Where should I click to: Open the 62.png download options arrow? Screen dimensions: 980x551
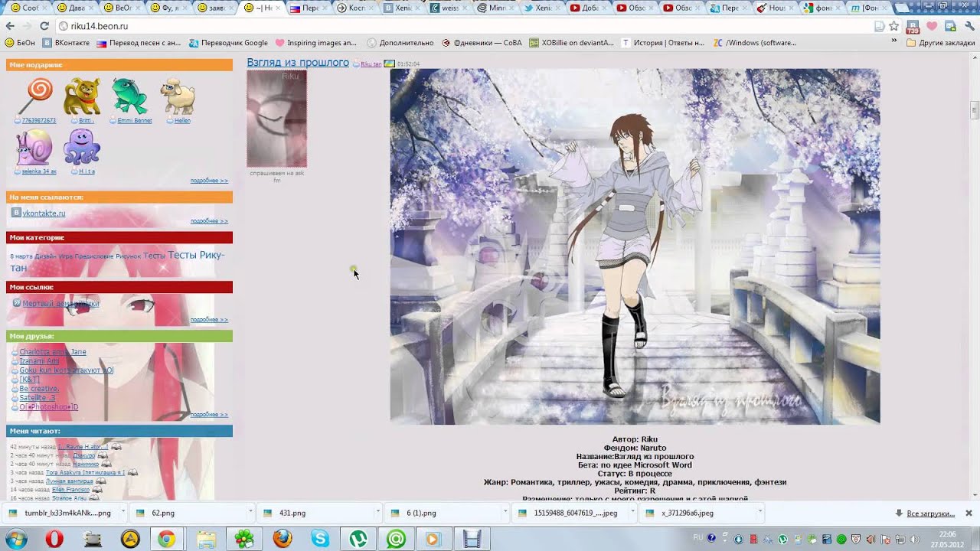(x=250, y=513)
